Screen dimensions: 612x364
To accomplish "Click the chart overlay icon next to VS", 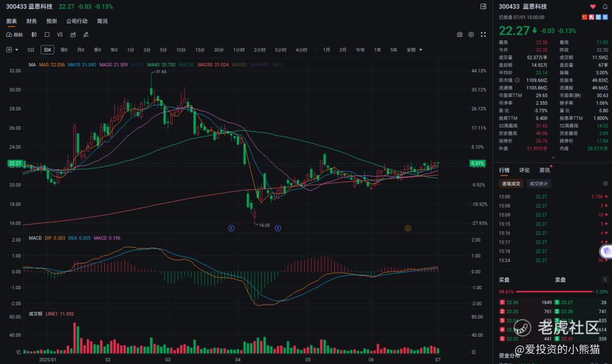I will (x=73, y=35).
